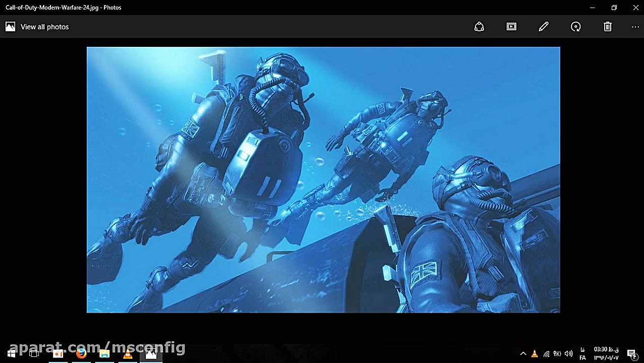Open the Windows Start menu
Image resolution: width=644 pixels, height=363 pixels.
tap(11, 353)
